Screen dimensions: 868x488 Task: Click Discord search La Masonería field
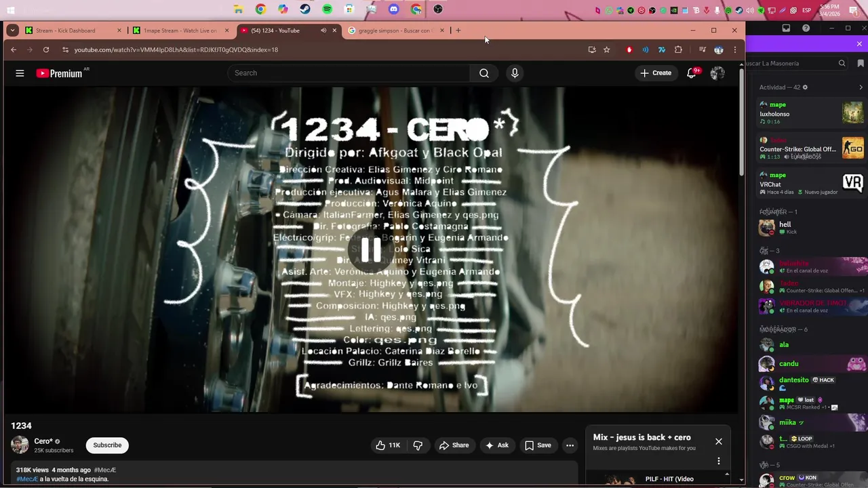(x=796, y=63)
